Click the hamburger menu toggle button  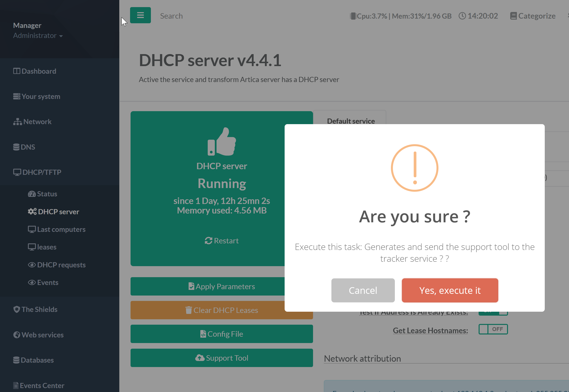click(140, 15)
